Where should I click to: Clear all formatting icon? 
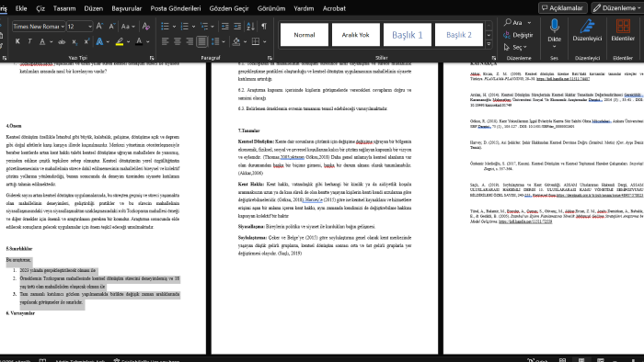coord(145,27)
